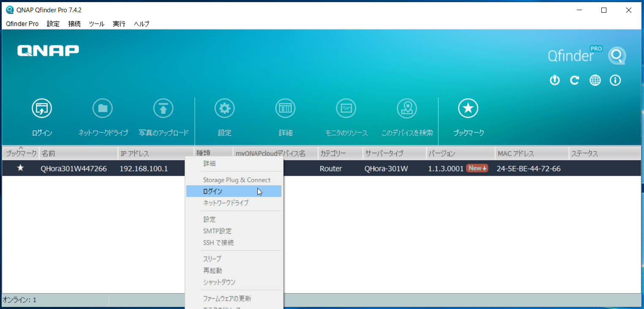The image size is (644, 309).
Task: Sort by the サーバータイプ column header
Action: [x=394, y=154]
